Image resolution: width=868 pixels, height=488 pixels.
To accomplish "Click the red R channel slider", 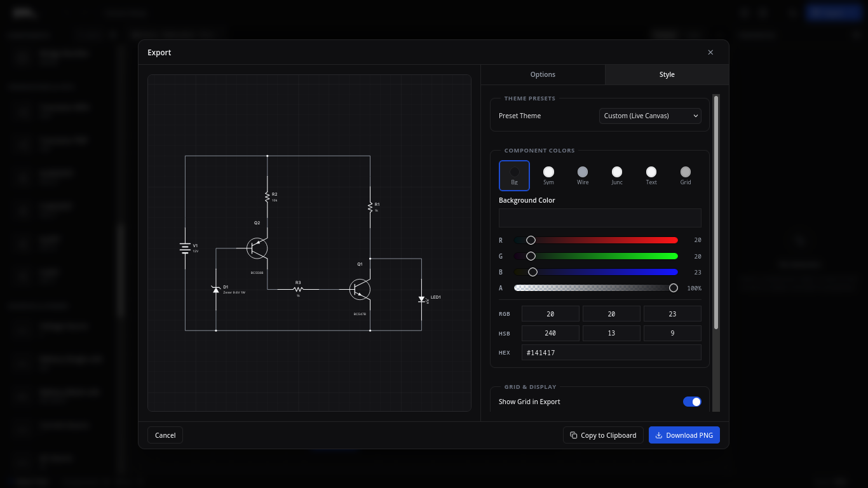I will click(596, 240).
